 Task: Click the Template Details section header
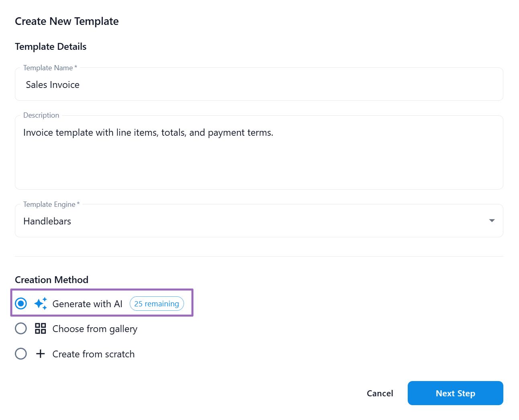51,46
